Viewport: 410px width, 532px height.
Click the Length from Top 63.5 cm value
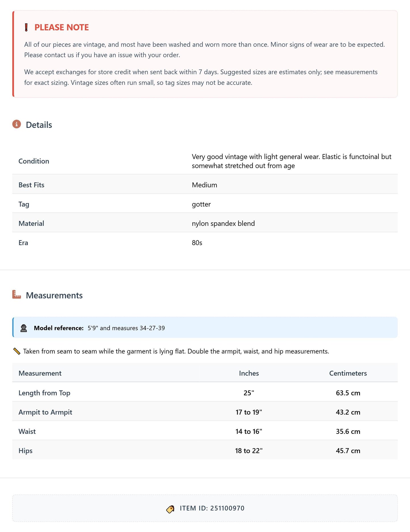pyautogui.click(x=348, y=393)
